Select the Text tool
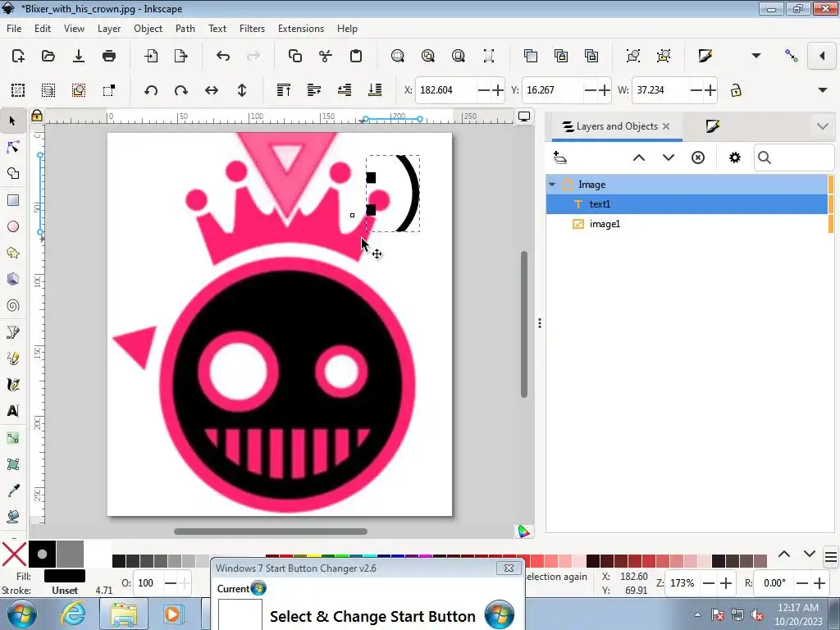The width and height of the screenshot is (840, 630). (x=13, y=411)
